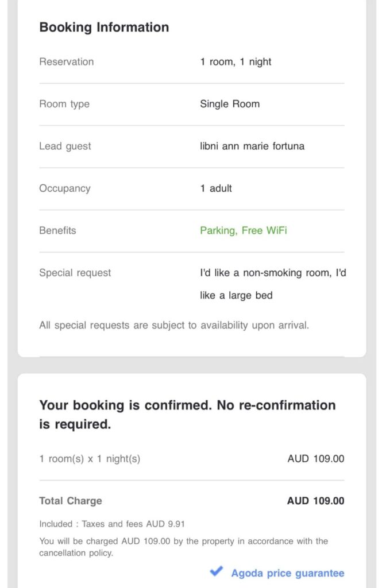This screenshot has height=588, width=382.
Task: Select the lead guest name text
Action: pos(252,146)
